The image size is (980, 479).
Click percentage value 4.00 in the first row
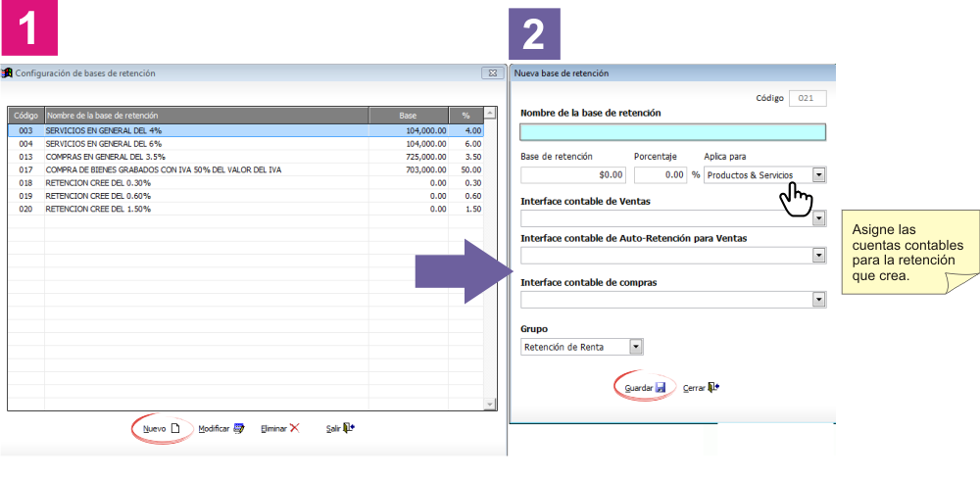[x=473, y=130]
